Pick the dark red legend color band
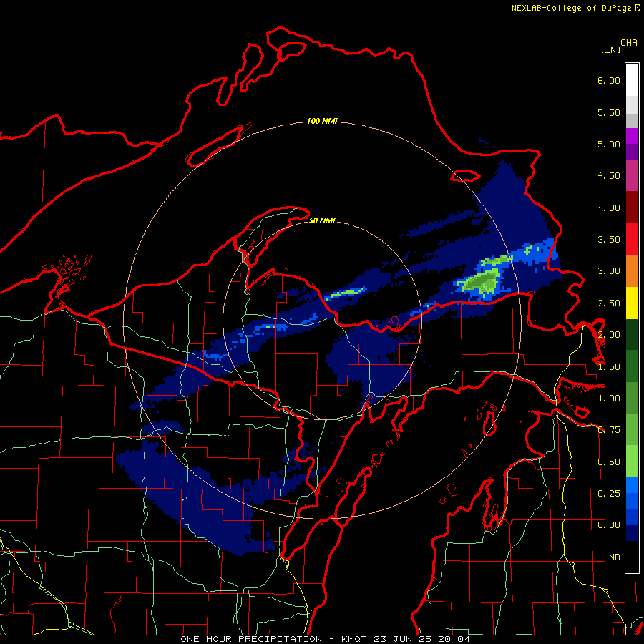Screen dimensions: 644x644 [x=632, y=208]
